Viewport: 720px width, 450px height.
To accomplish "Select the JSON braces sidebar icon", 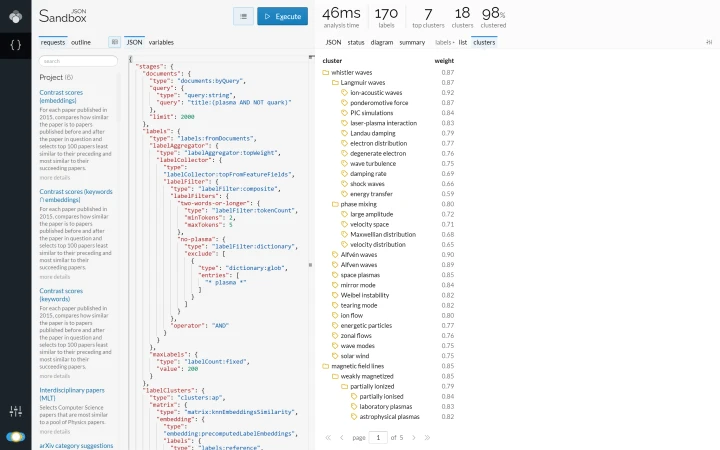I will pyautogui.click(x=16, y=45).
